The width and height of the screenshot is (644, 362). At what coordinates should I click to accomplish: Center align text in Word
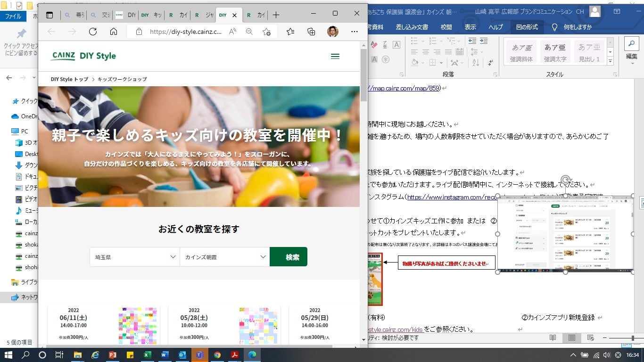point(426,52)
